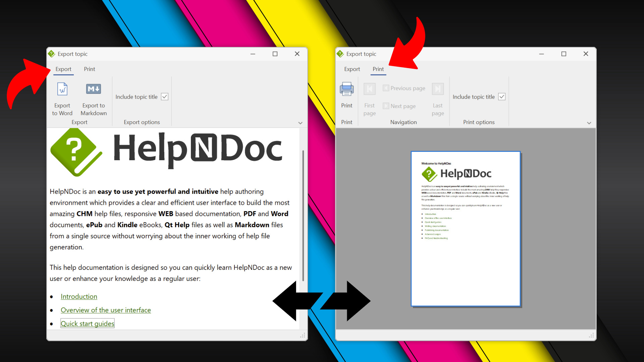The width and height of the screenshot is (644, 362).
Task: Click the Print printer icon in right window
Action: [x=346, y=89]
